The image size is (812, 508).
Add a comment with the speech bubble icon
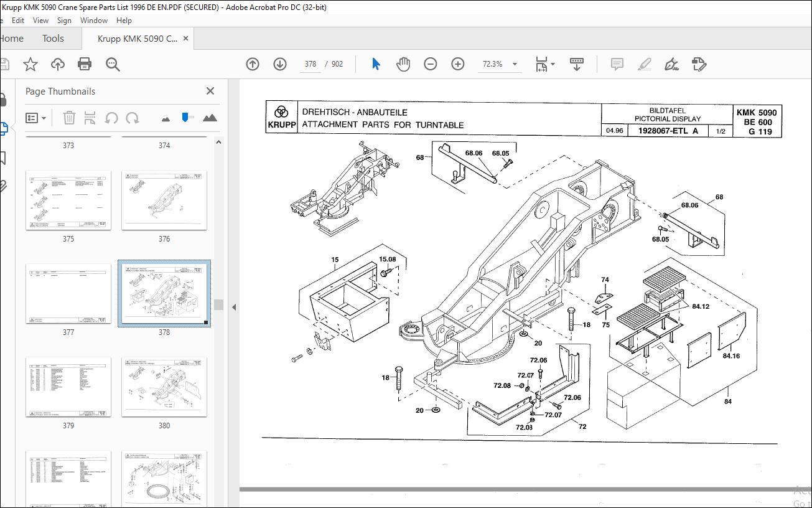[617, 63]
